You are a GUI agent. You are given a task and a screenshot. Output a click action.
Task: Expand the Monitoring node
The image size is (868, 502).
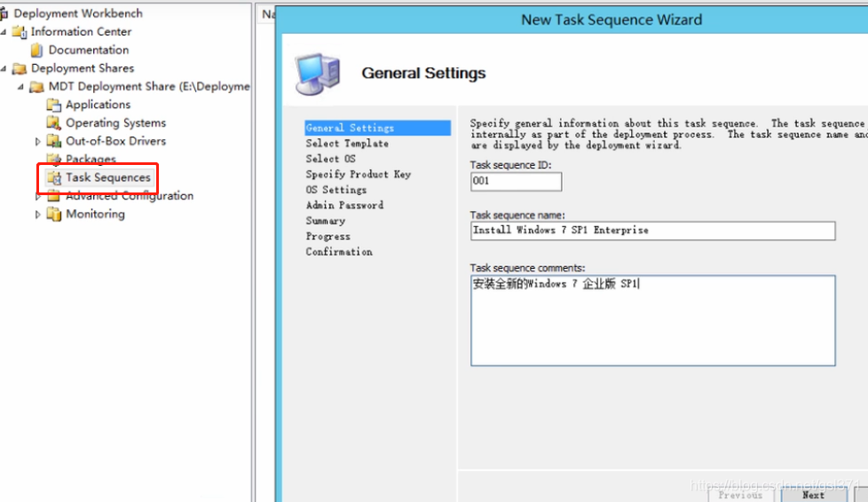37,215
